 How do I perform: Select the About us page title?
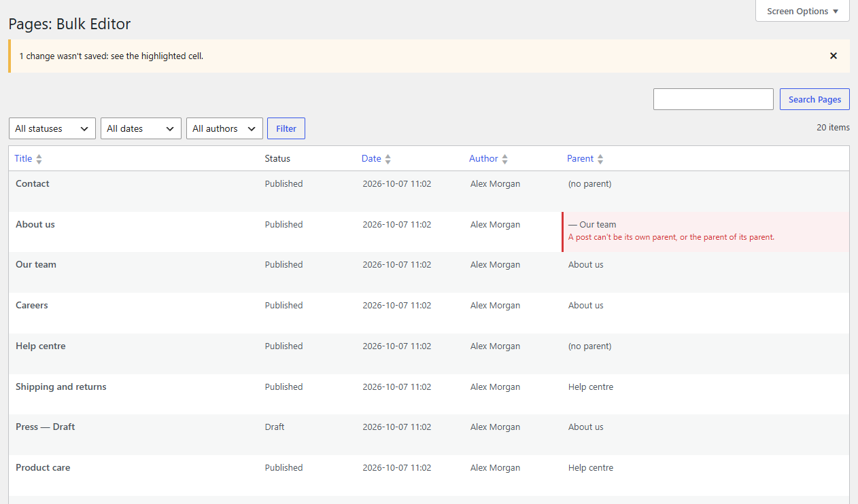tap(35, 224)
